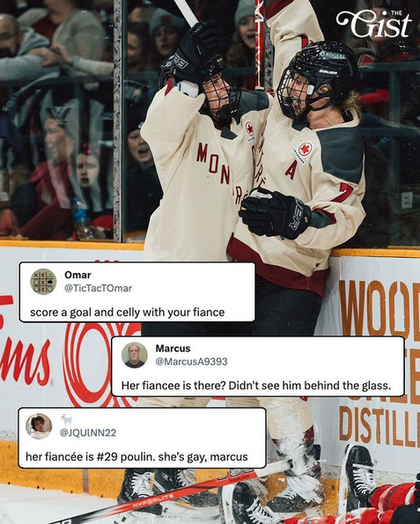Click the Air Canada logo on number 7 jersey
This screenshot has height=524, width=420.
click(x=305, y=150)
